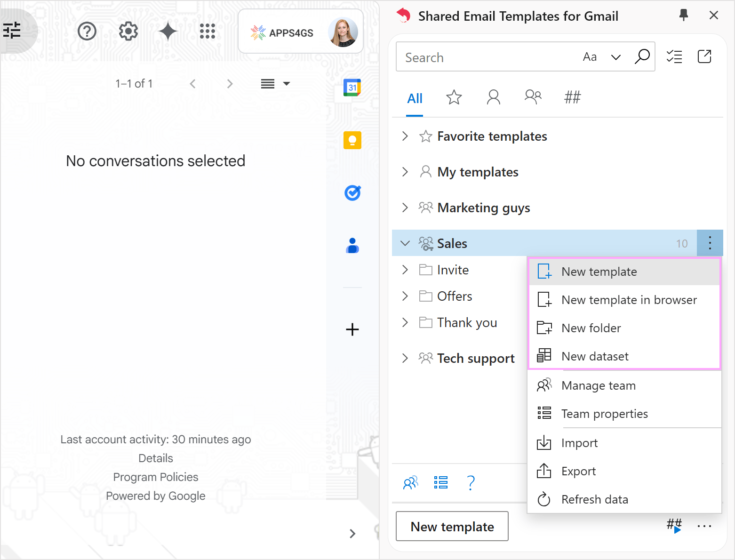Expand My templates group
735x560 pixels.
point(405,172)
